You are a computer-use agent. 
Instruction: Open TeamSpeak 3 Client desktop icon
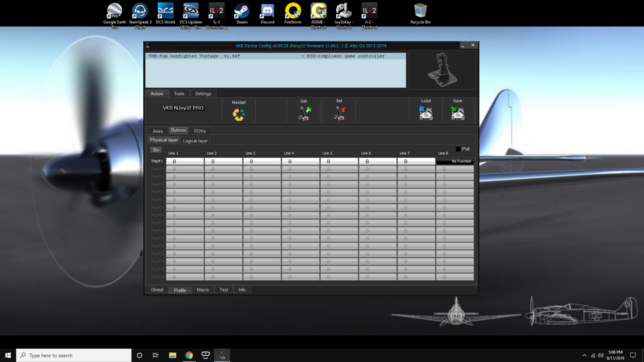click(140, 16)
